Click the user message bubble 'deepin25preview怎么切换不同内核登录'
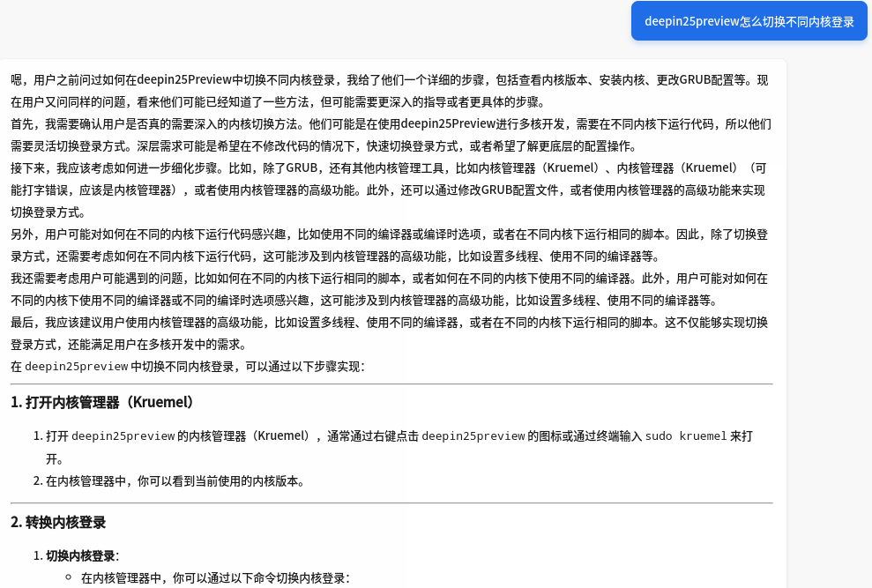The image size is (872, 588). click(x=749, y=21)
